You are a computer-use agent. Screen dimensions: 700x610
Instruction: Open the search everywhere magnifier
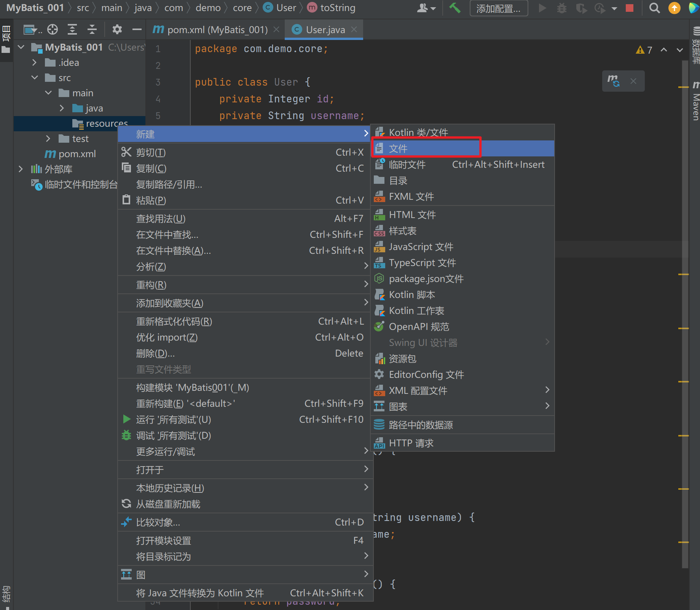(654, 8)
